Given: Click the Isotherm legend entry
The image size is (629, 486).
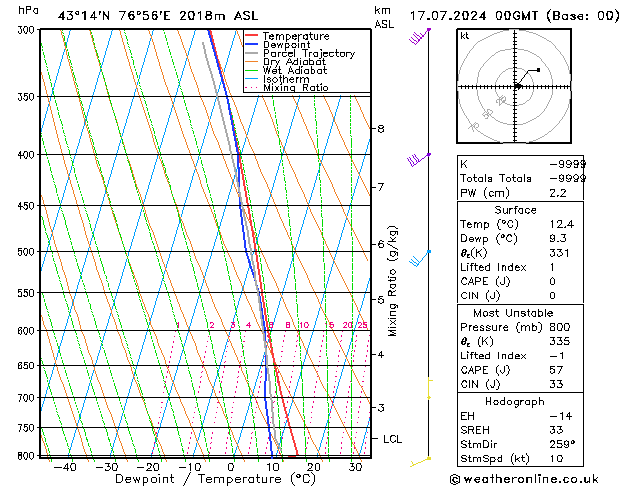Looking at the screenshot, I should (285, 80).
